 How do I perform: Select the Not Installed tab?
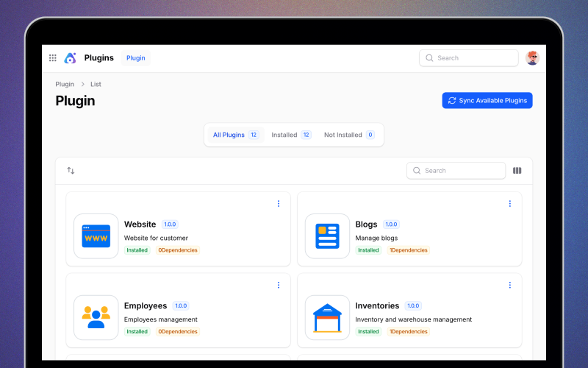[348, 135]
